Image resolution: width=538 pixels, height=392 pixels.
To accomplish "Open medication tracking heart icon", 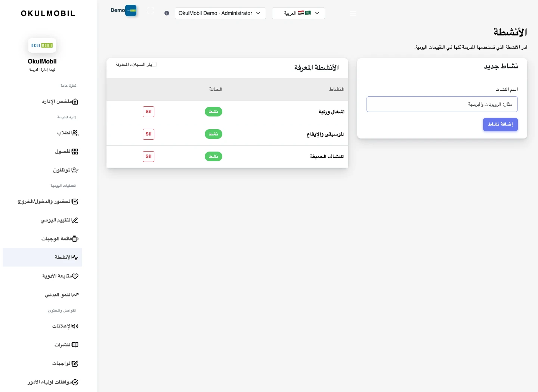I will coord(75,276).
